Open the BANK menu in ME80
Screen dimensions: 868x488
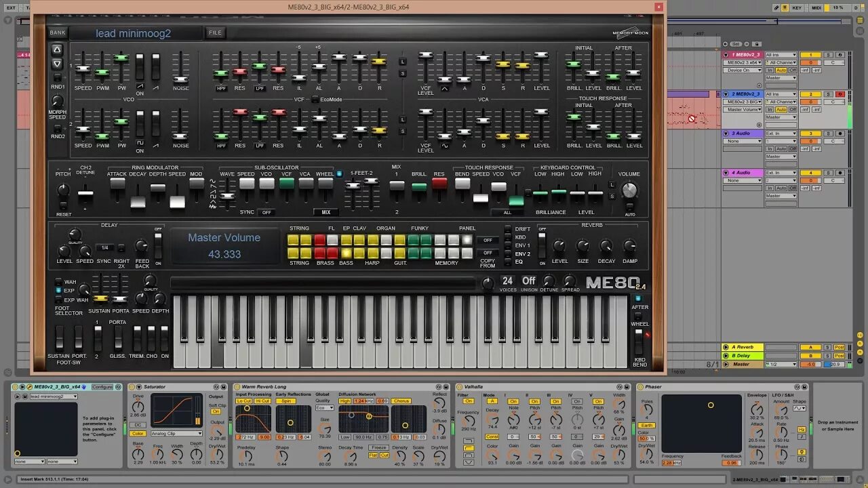click(58, 33)
